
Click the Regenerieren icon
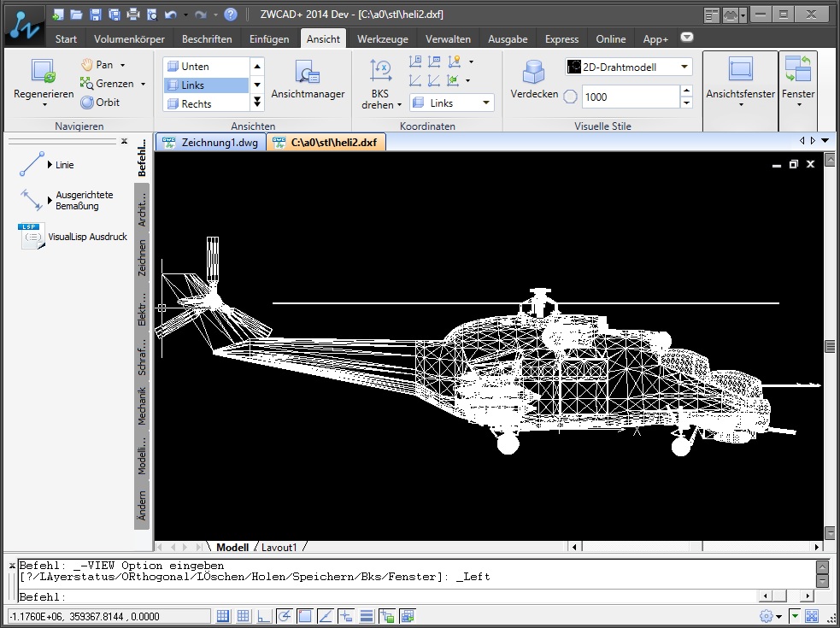(43, 71)
